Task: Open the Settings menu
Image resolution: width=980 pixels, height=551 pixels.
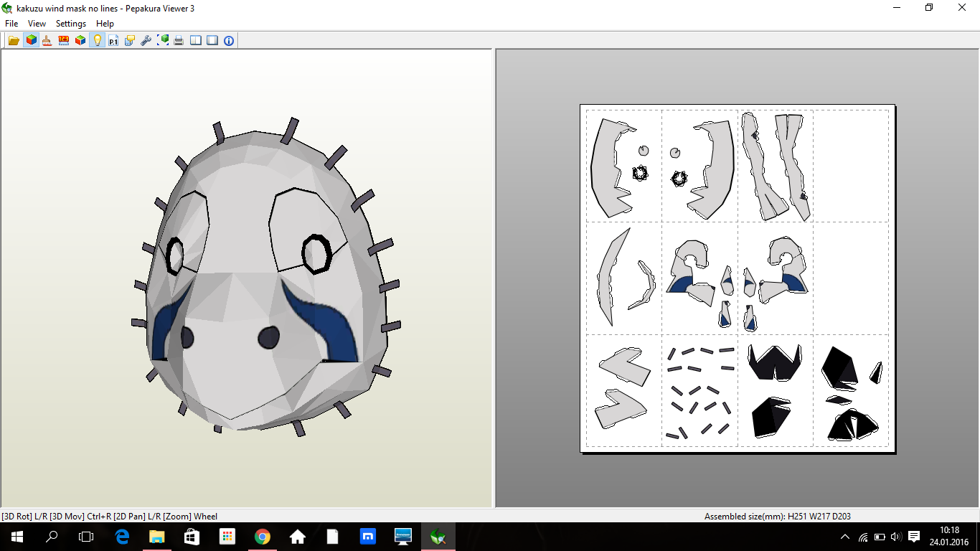Action: [71, 24]
